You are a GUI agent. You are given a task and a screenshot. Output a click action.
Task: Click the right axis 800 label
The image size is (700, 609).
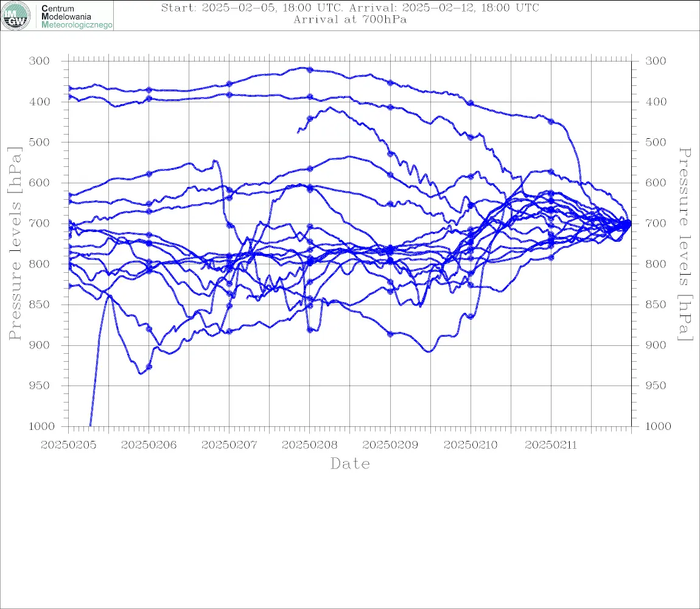point(656,264)
